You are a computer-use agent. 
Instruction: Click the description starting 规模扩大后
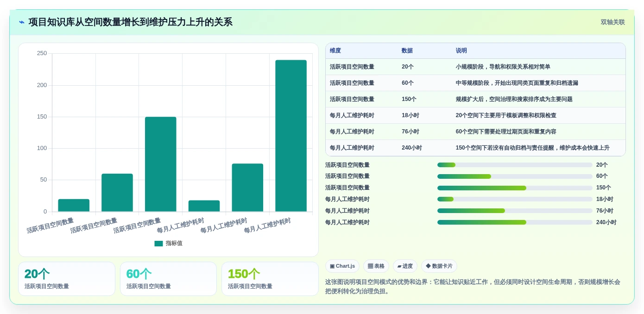click(x=514, y=99)
